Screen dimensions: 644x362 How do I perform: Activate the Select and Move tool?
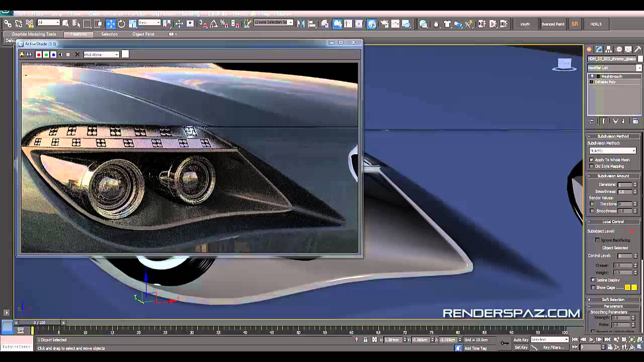tap(111, 24)
